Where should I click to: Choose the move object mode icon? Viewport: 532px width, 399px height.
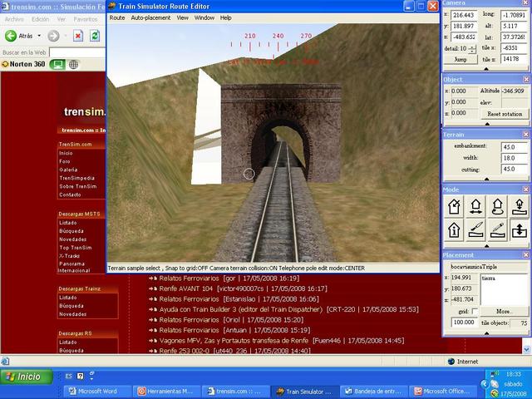(x=476, y=205)
